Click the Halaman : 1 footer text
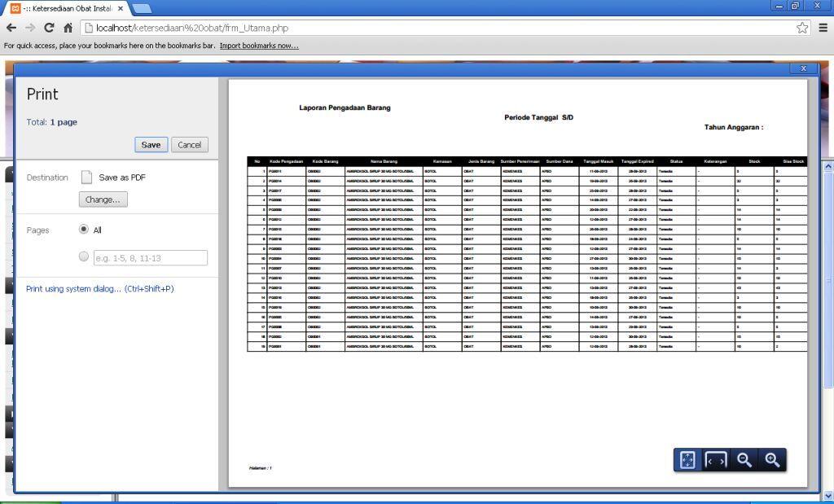This screenshot has height=504, width=834. pos(260,468)
